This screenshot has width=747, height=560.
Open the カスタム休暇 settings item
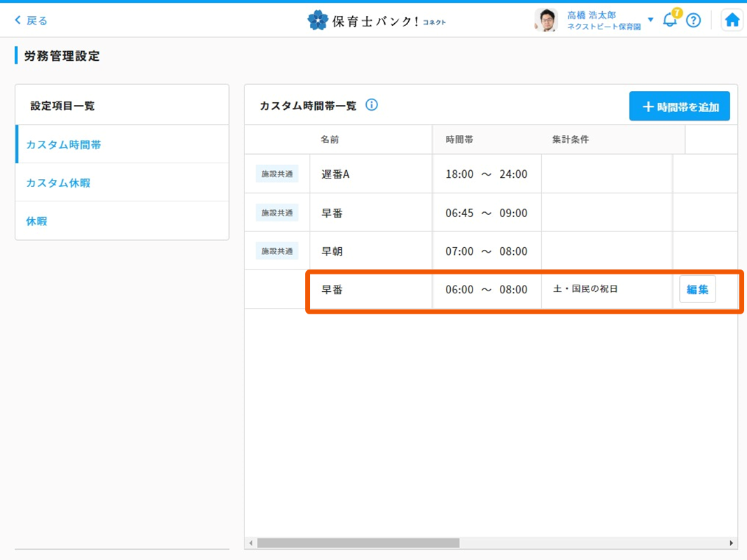pyautogui.click(x=58, y=183)
